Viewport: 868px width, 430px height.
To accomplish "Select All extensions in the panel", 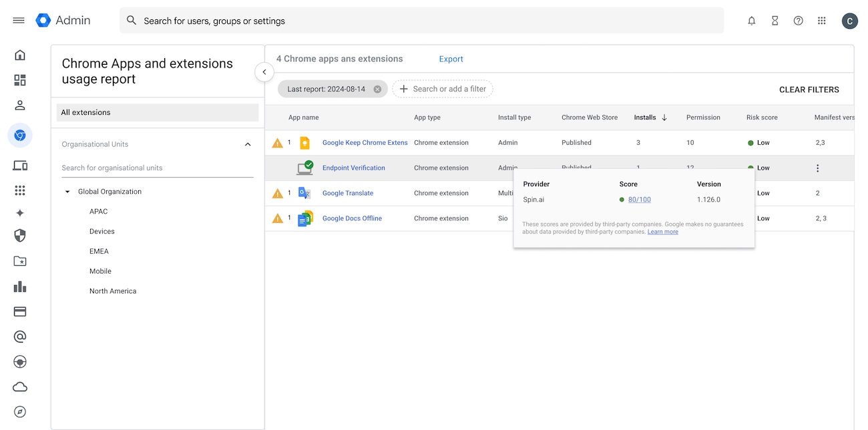I will [158, 112].
